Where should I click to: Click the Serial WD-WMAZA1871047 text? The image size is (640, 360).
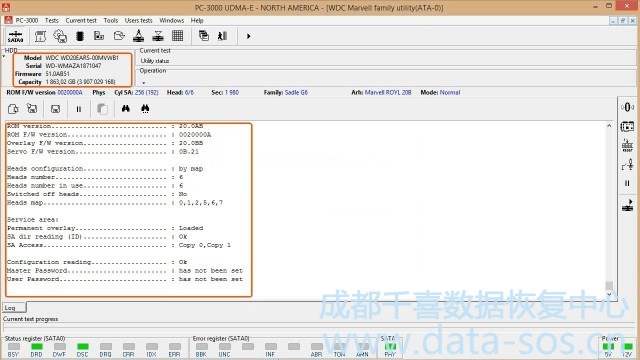click(73, 66)
